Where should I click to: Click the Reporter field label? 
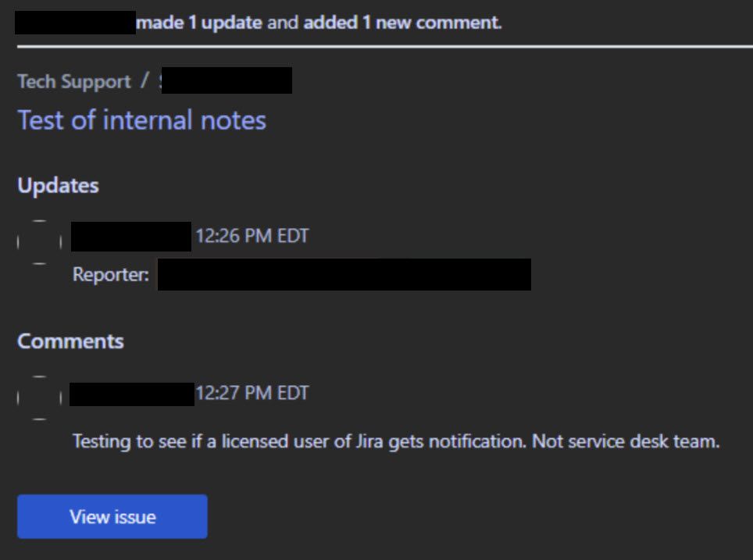[x=110, y=275]
